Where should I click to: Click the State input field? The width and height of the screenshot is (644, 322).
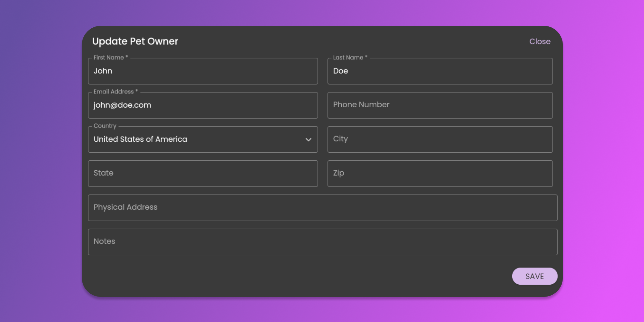pyautogui.click(x=203, y=174)
